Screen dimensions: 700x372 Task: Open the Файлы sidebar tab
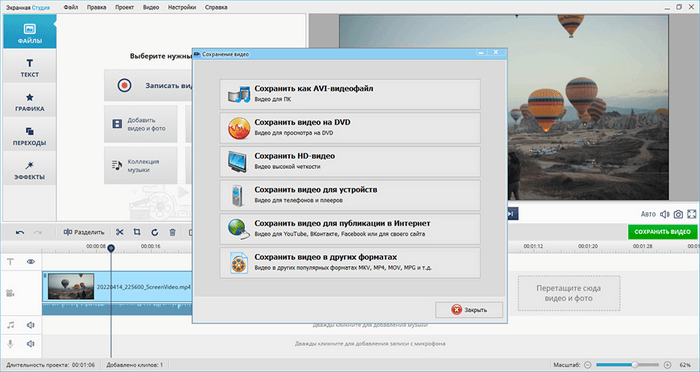tap(29, 32)
